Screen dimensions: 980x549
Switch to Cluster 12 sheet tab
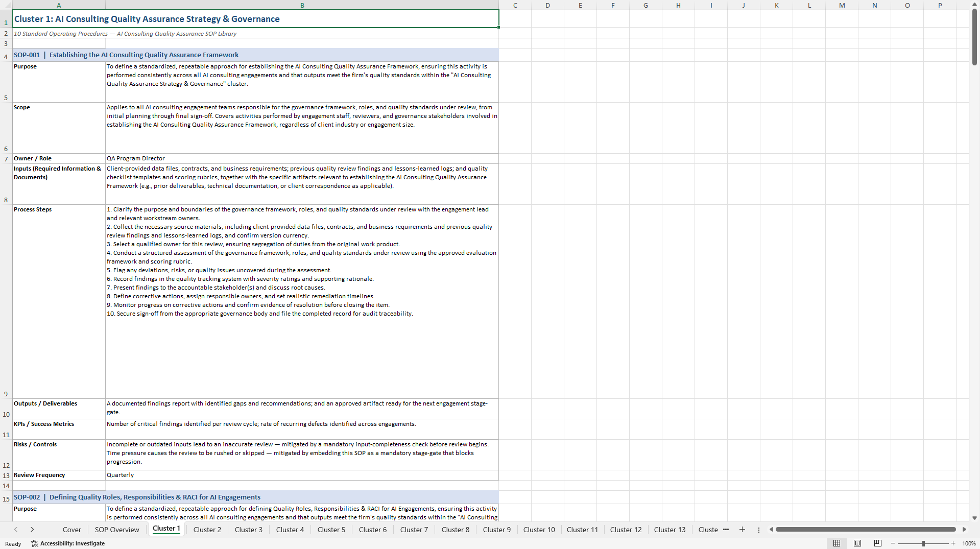click(x=626, y=530)
